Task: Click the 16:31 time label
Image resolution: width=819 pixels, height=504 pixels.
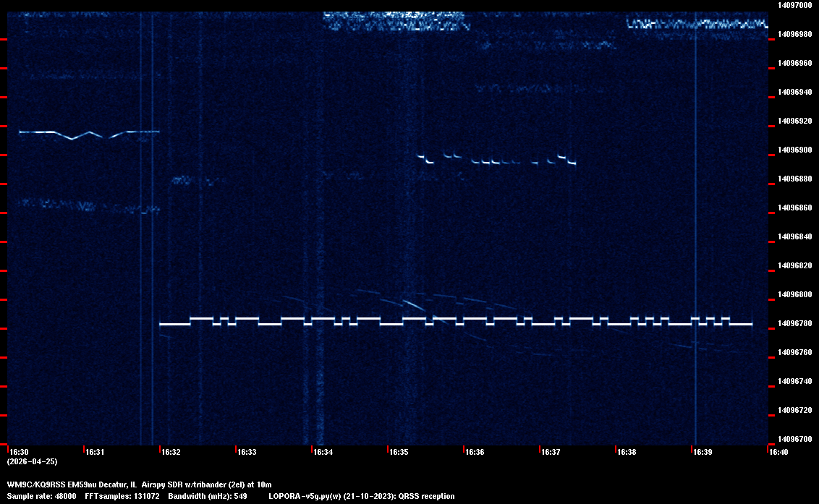Action: pos(95,452)
